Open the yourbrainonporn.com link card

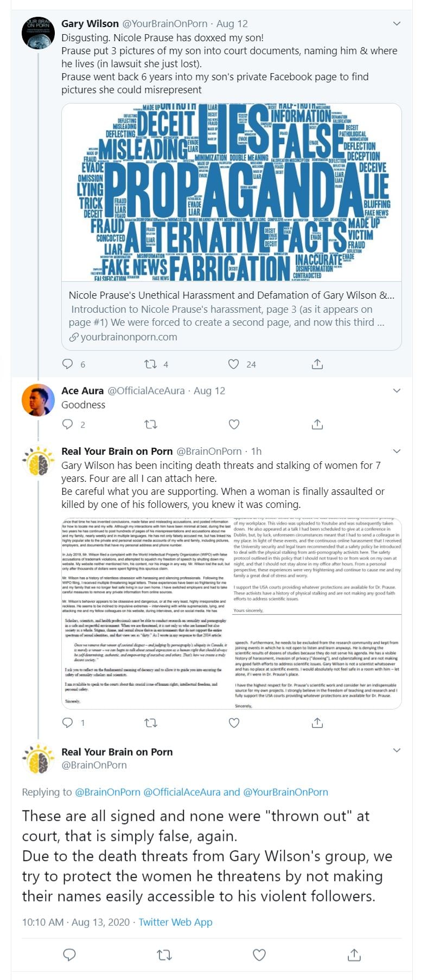click(232, 315)
